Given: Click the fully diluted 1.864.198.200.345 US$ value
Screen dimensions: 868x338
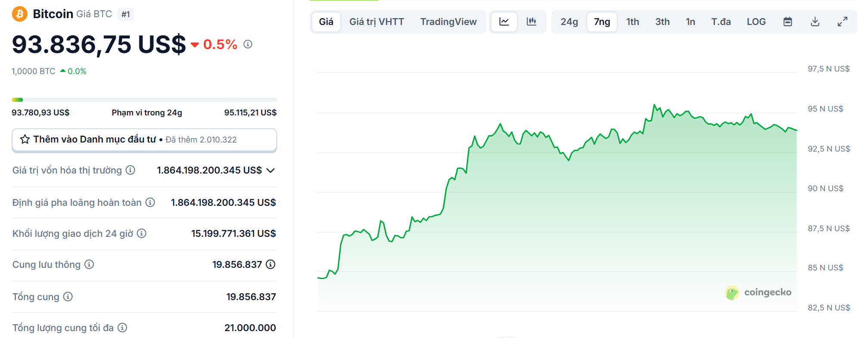Looking at the screenshot, I should click(224, 202).
